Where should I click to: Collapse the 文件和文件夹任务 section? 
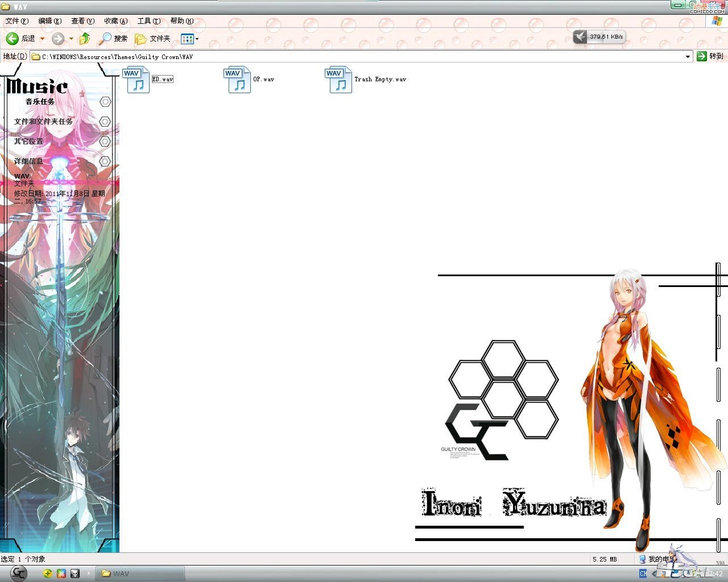point(105,122)
